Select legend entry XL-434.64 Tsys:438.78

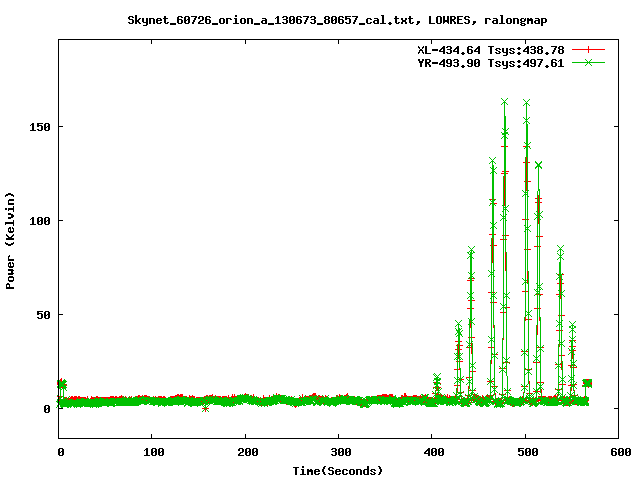point(491,50)
